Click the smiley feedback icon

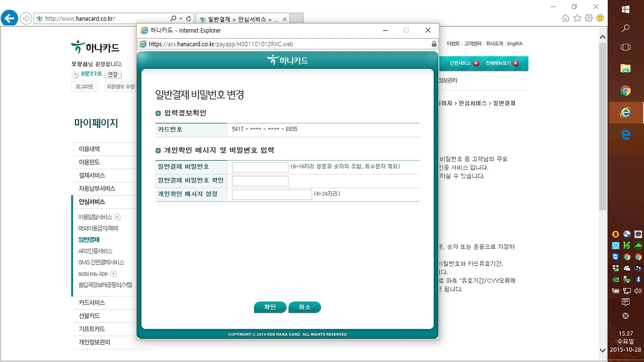click(x=600, y=18)
